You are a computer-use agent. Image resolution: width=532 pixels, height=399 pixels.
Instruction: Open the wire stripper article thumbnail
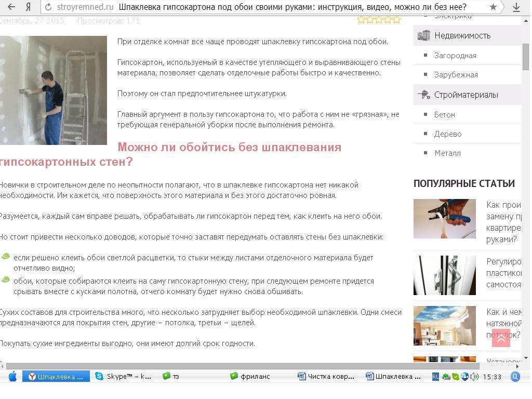445,219
